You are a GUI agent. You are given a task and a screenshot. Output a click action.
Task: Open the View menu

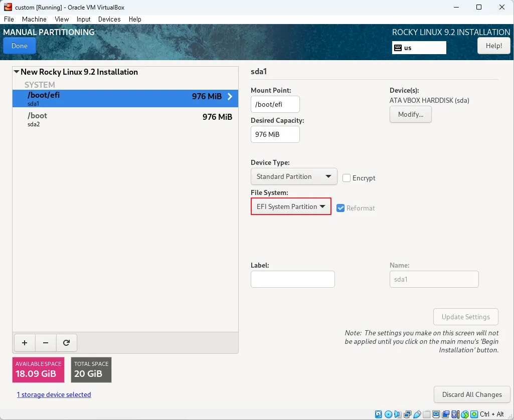click(62, 19)
